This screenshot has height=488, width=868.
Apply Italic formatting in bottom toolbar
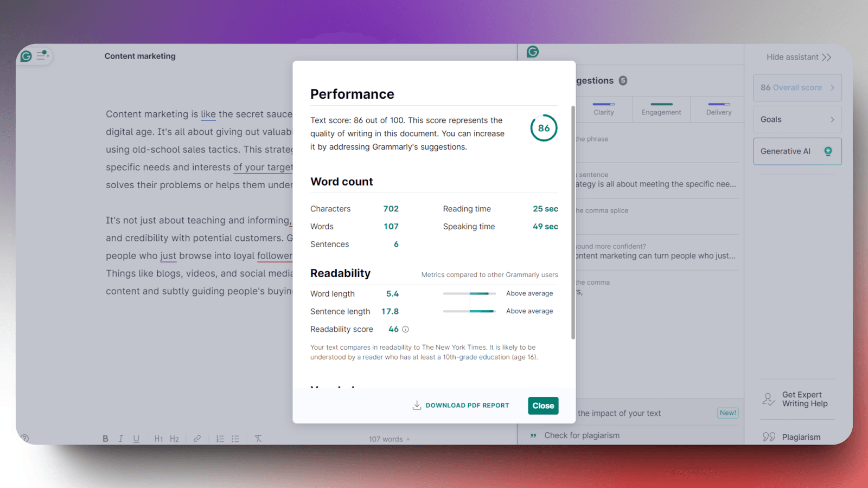(120, 439)
